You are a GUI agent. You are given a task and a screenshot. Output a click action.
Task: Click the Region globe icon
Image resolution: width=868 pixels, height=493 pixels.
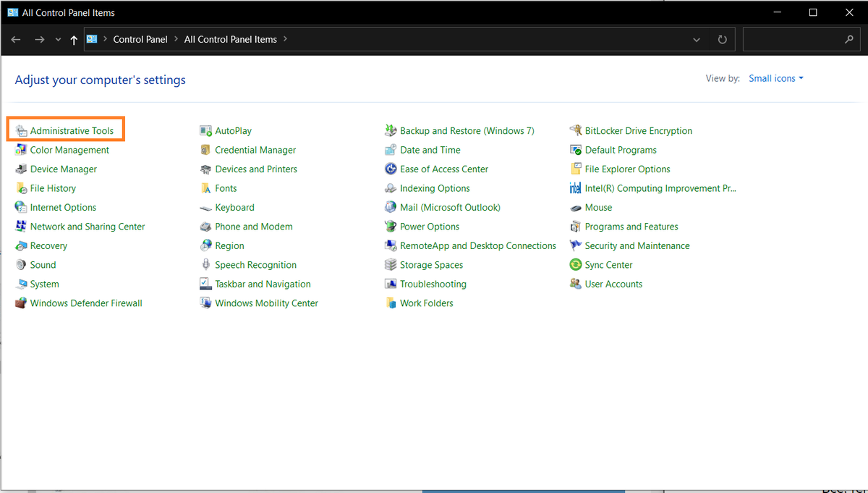205,246
